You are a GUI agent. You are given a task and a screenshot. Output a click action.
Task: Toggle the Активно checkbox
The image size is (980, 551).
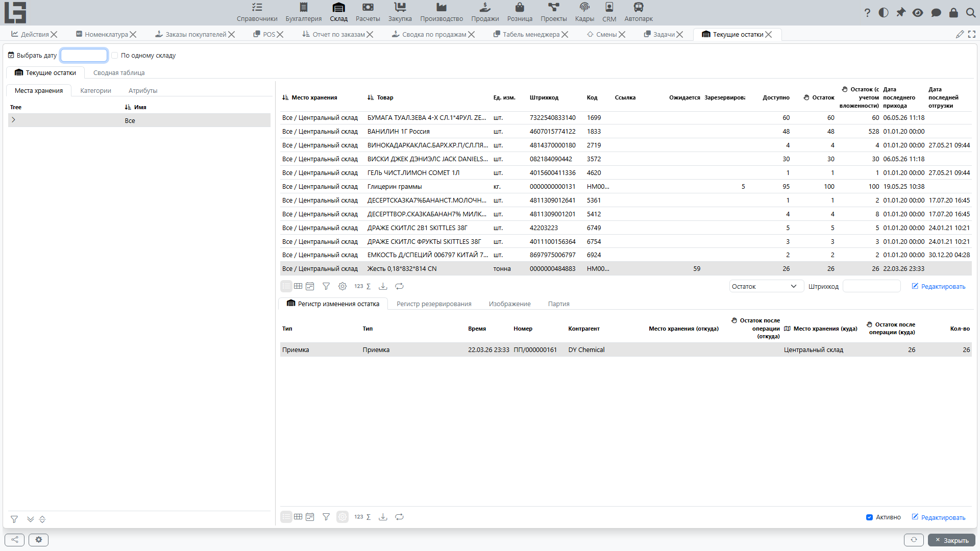click(869, 517)
